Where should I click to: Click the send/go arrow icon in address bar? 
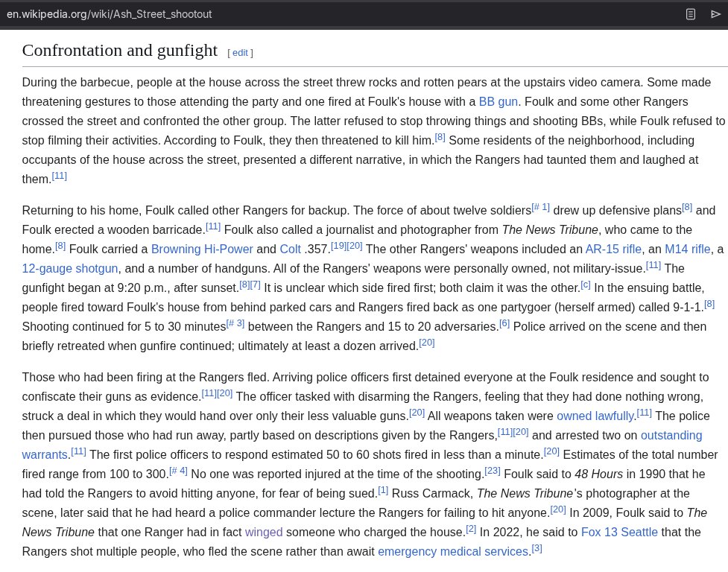(x=715, y=14)
